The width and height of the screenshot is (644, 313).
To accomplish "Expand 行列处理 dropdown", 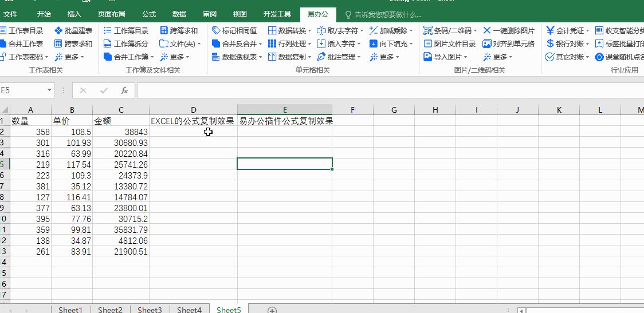I will pyautogui.click(x=309, y=44).
